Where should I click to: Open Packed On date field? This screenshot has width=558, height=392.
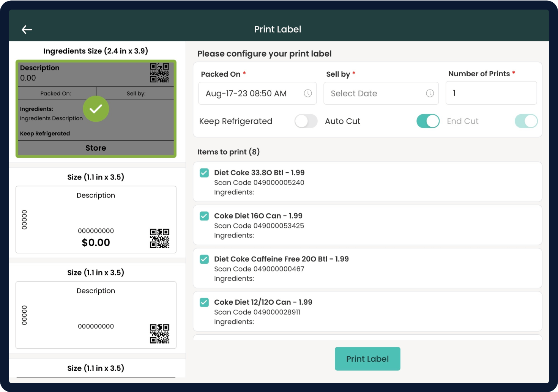[x=251, y=93]
